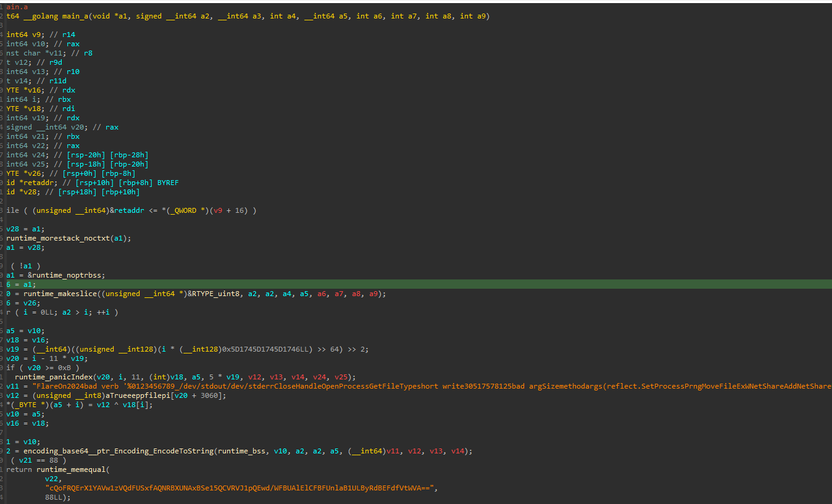Click the runtime_morestack_noctxt call

tap(59, 238)
